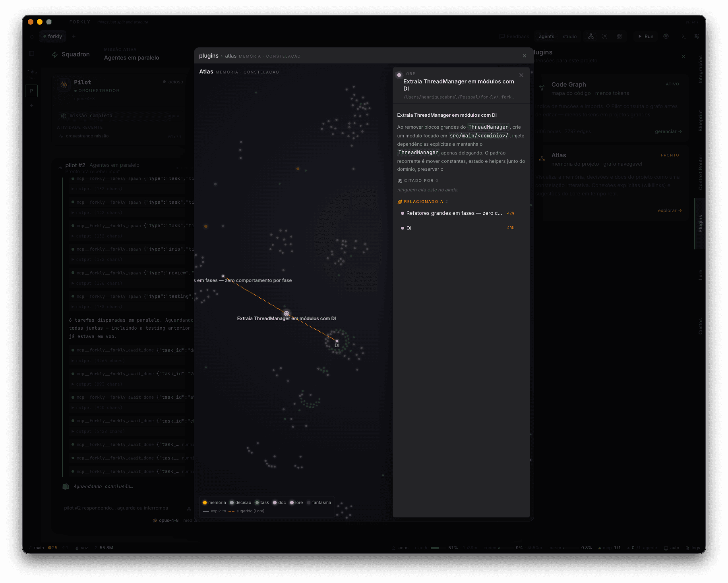Open related item DI in panel
Screen dimensions: 728x583
point(458,228)
